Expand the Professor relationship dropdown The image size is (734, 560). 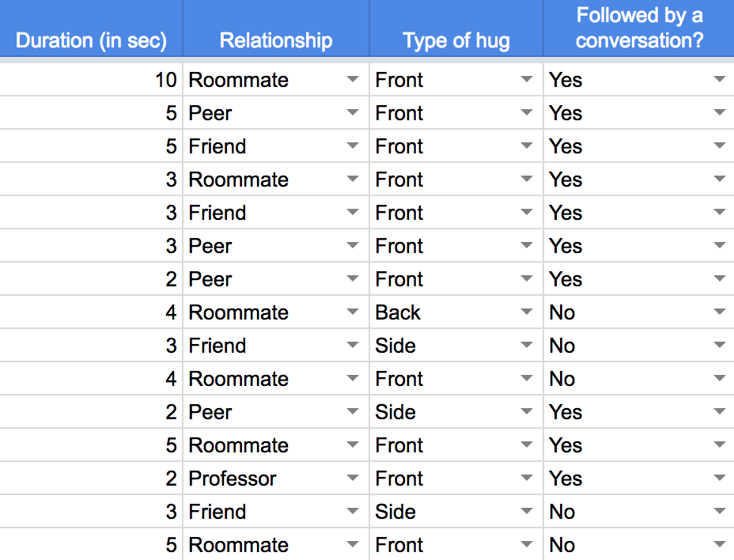(x=353, y=478)
